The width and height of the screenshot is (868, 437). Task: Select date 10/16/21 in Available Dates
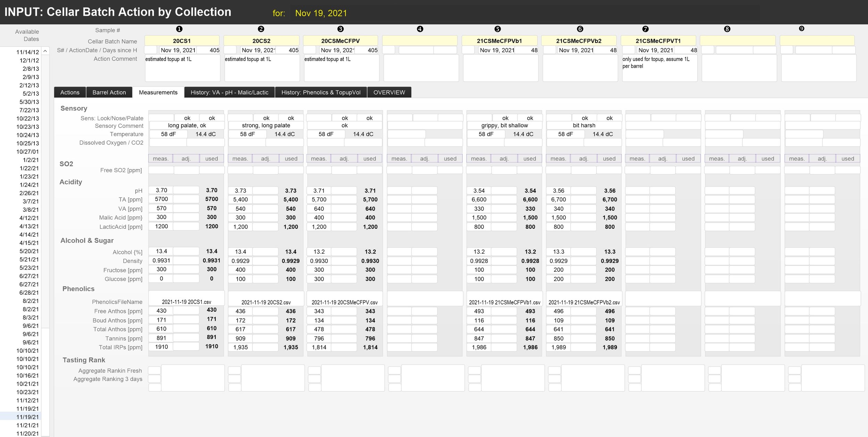[28, 376]
